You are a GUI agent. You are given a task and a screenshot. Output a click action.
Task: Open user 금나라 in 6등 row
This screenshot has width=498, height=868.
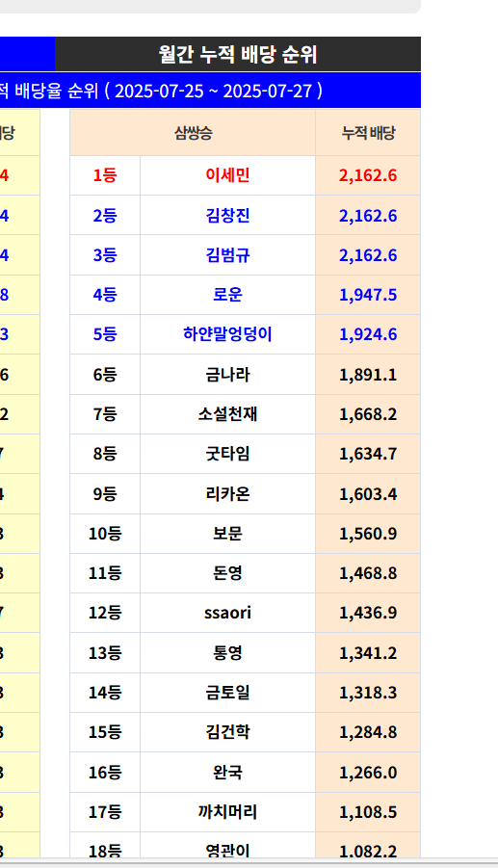click(227, 375)
